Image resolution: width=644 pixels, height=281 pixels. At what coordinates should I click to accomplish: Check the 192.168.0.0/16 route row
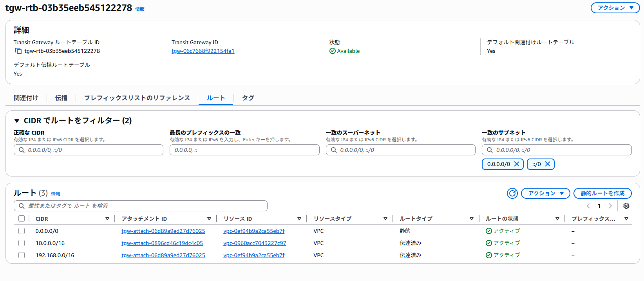22,255
